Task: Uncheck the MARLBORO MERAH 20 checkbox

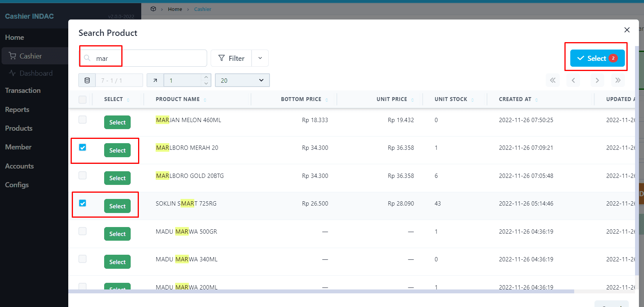Action: point(82,147)
